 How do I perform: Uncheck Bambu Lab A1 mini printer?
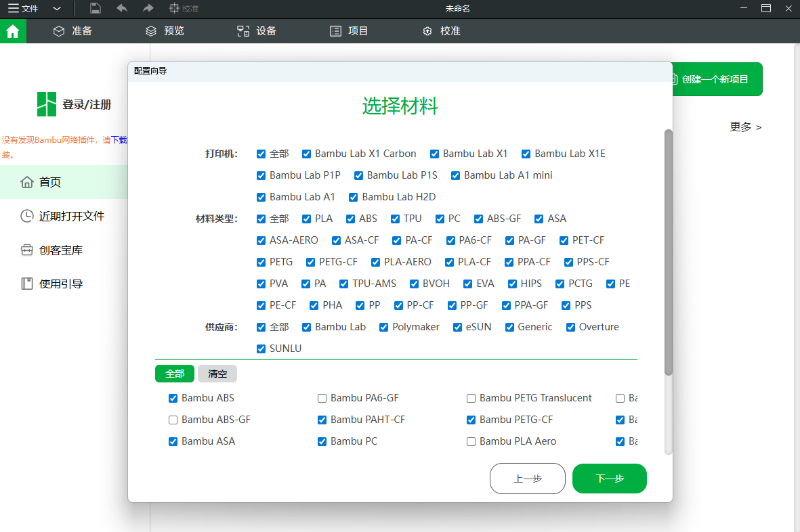456,176
